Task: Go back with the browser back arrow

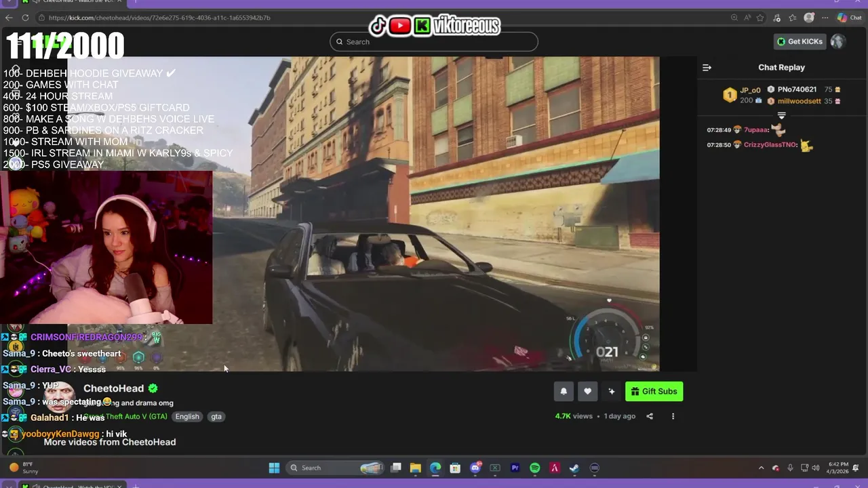Action: [x=9, y=18]
